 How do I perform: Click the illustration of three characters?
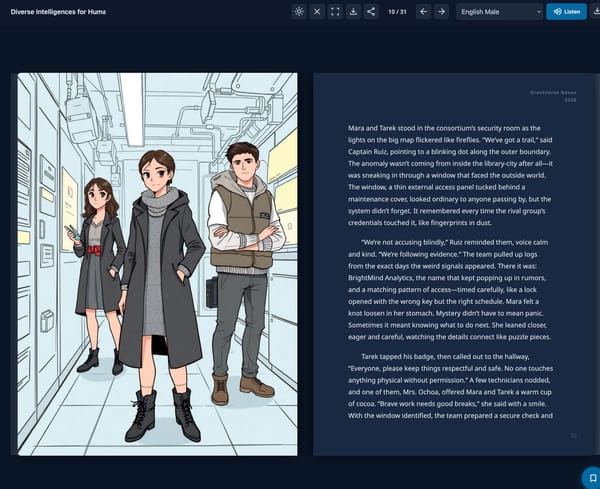157,264
